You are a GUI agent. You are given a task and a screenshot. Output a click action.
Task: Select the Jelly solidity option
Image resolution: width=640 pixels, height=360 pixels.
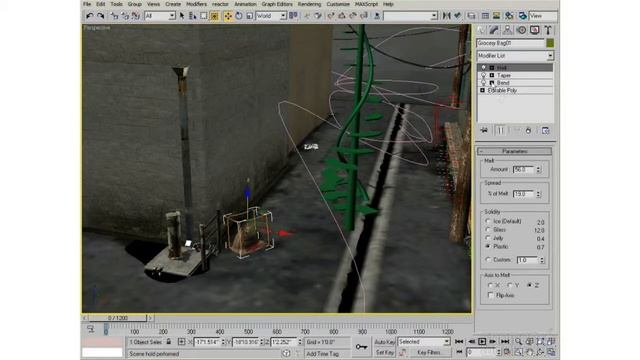coord(488,238)
